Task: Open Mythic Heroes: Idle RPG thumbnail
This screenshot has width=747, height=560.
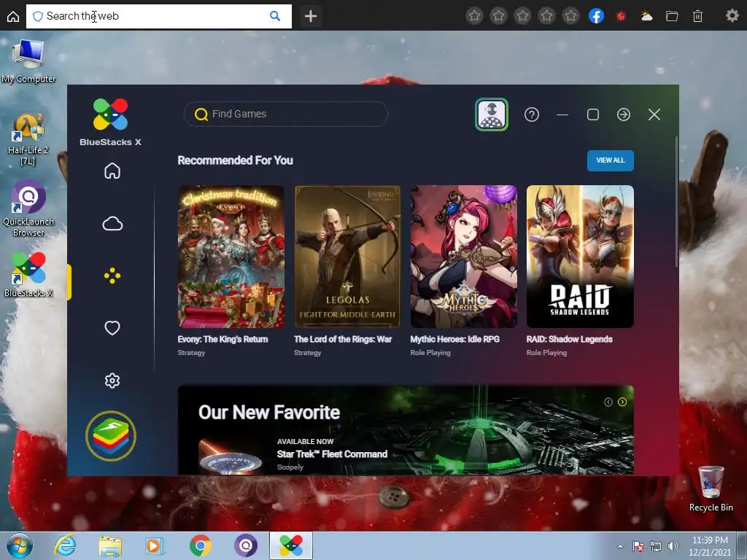Action: click(463, 257)
